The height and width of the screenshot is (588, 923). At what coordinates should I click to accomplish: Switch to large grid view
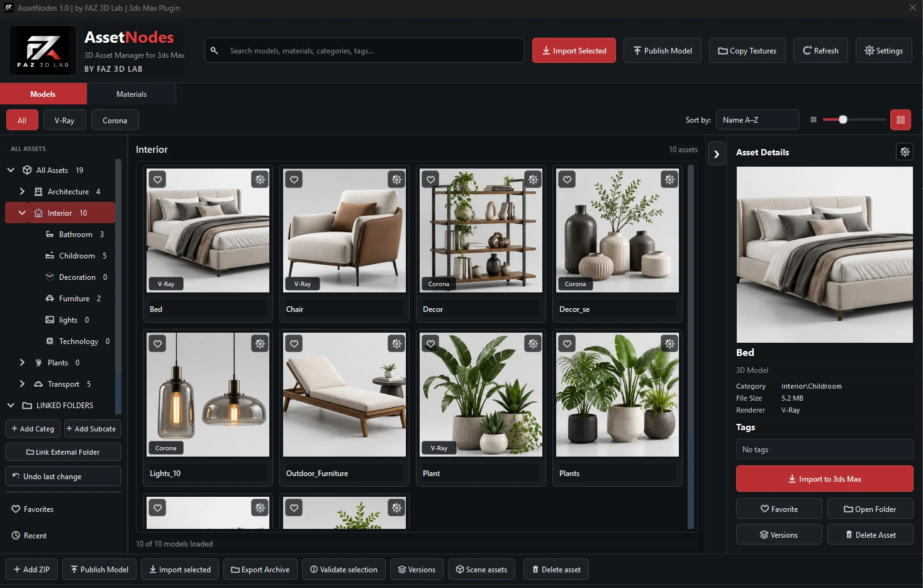[x=900, y=119]
